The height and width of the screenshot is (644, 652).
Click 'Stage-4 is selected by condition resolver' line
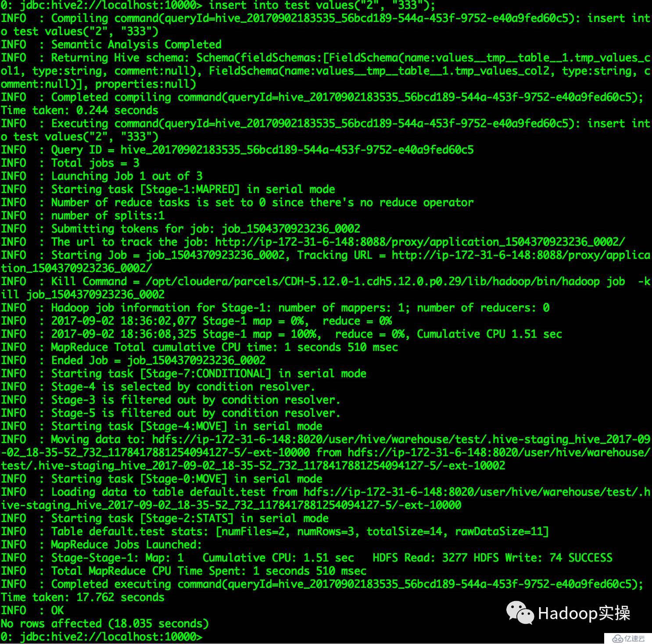158,386
